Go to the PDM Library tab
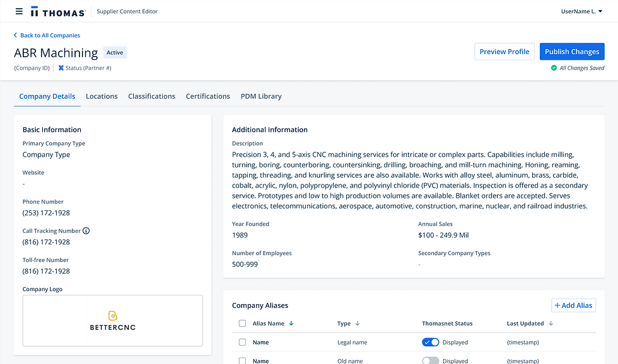This screenshot has width=618, height=364. pos(261,96)
